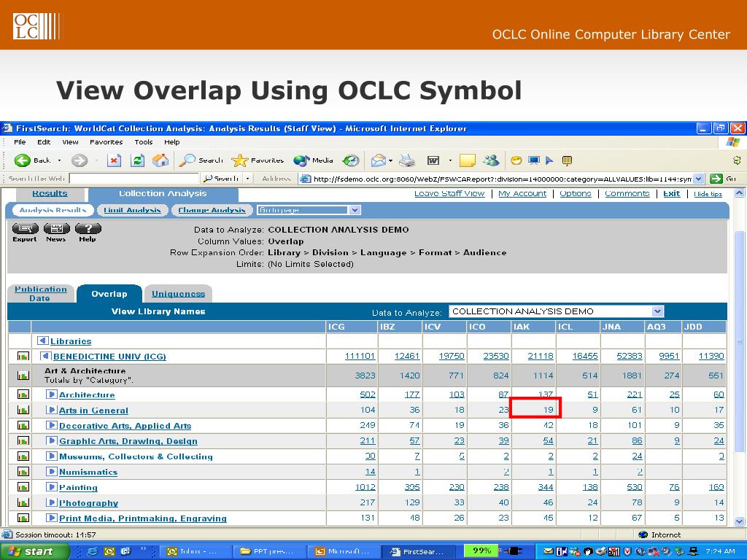Click the chart icon beside Benedictine Univ row
This screenshot has height=560, width=747.
tap(23, 356)
